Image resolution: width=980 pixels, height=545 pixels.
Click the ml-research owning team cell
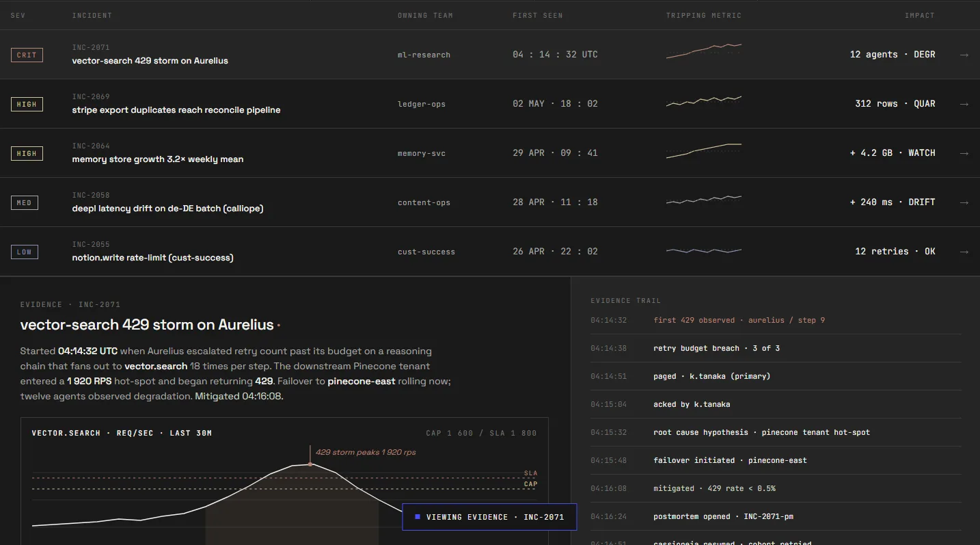(x=424, y=55)
